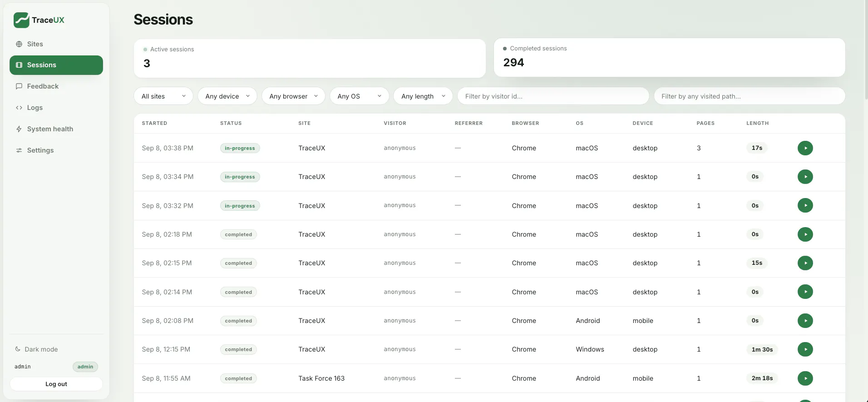Click the STARTED column header
868x402 pixels.
(154, 123)
